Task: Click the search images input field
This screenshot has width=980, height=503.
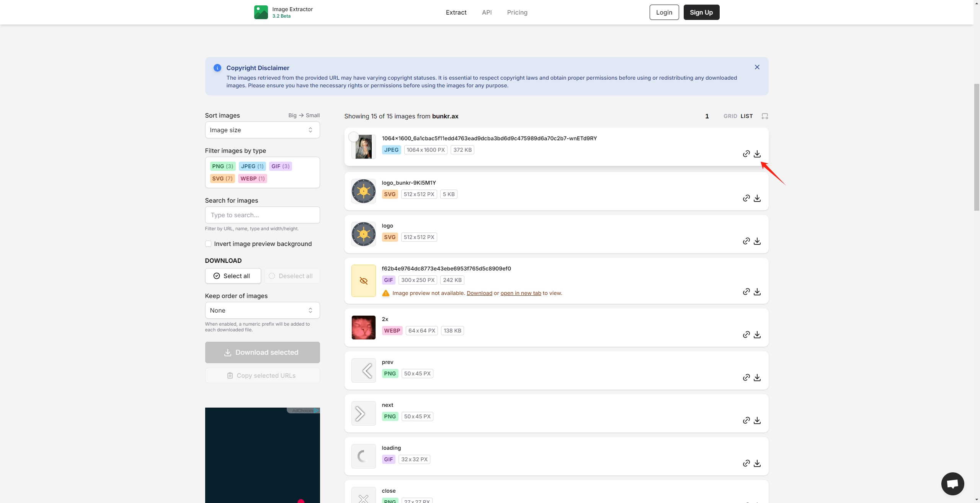Action: tap(262, 215)
